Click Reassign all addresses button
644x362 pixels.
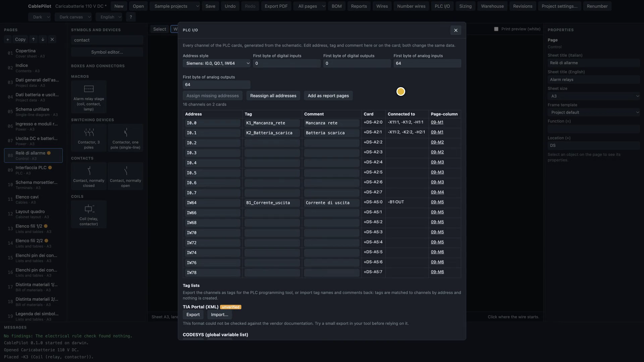coord(273,96)
